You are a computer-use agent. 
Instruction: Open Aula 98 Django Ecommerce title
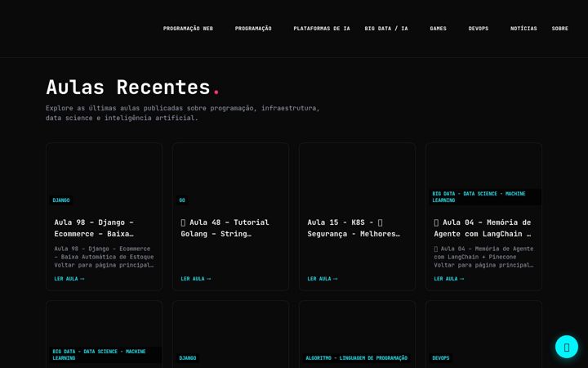click(x=94, y=228)
